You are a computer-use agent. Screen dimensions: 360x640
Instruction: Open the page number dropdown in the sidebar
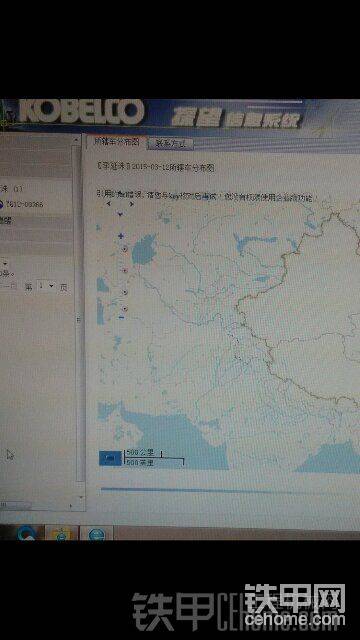pyautogui.click(x=46, y=286)
